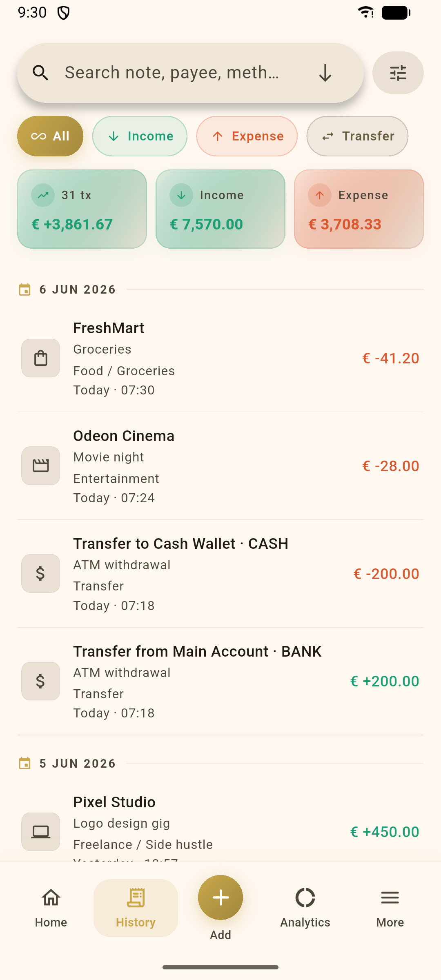Toggle the Income filter chip
The width and height of the screenshot is (441, 980).
tap(140, 136)
